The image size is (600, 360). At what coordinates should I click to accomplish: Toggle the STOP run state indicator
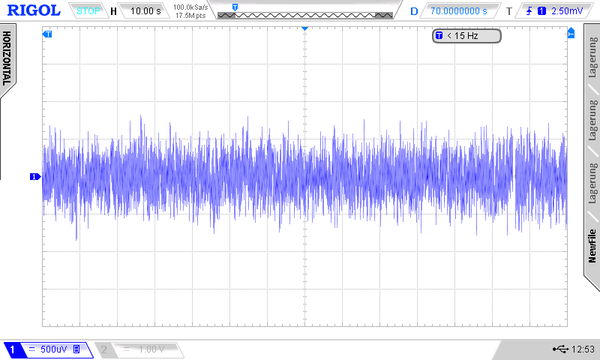click(88, 11)
